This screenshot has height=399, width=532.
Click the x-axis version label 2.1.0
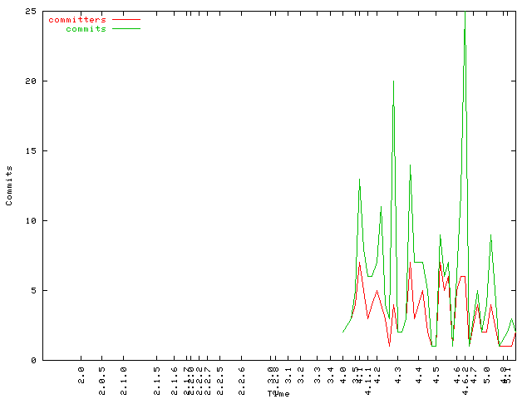pyautogui.click(x=124, y=377)
